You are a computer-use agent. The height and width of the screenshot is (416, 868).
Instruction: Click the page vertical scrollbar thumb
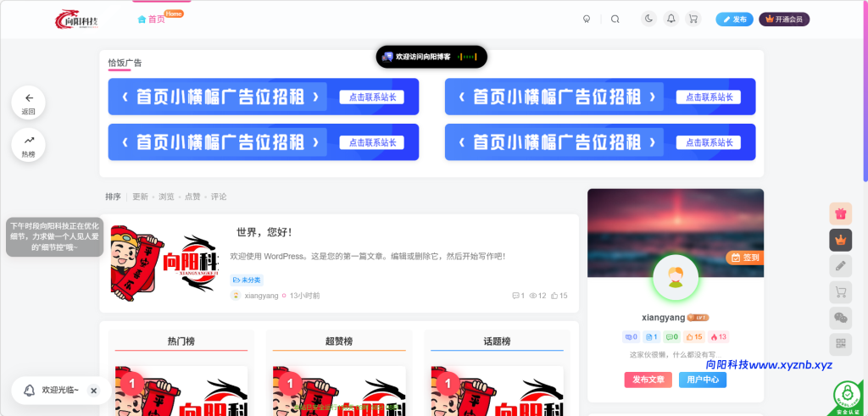tap(865, 92)
